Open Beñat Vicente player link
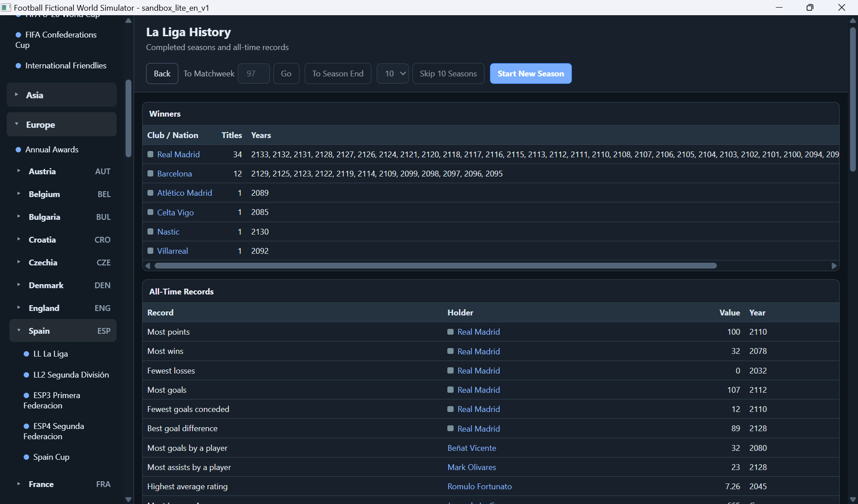The image size is (858, 504). point(471,448)
